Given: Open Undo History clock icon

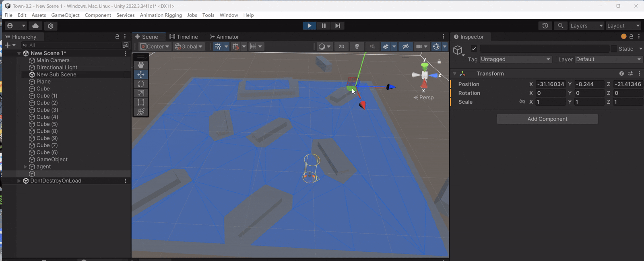Looking at the screenshot, I should coord(545,26).
